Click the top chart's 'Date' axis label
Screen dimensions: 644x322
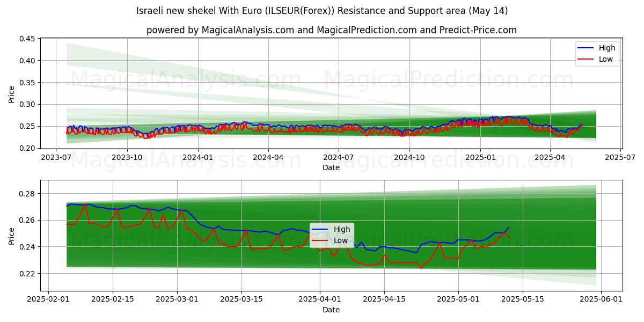tap(331, 167)
